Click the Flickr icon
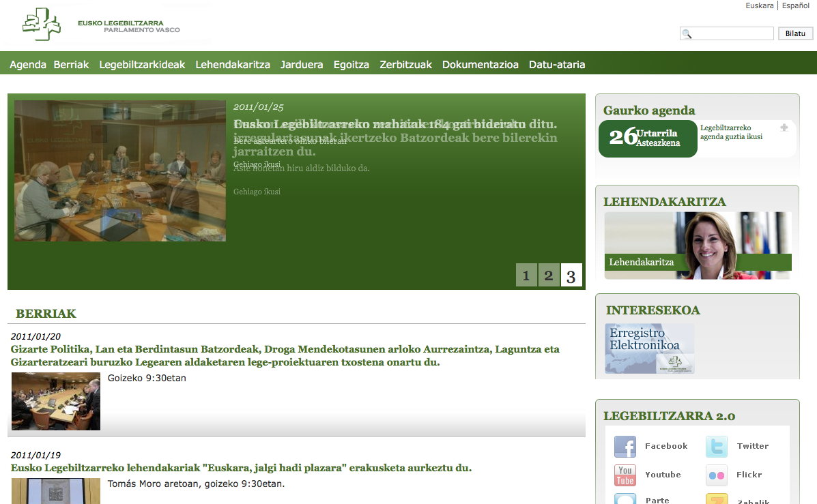This screenshot has height=504, width=817. click(x=716, y=475)
